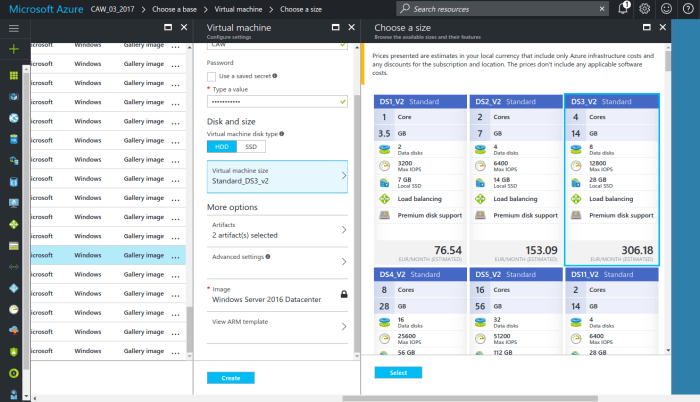700x402 pixels.
Task: Click the highlighted Windows Gallery image row
Action: 108,255
